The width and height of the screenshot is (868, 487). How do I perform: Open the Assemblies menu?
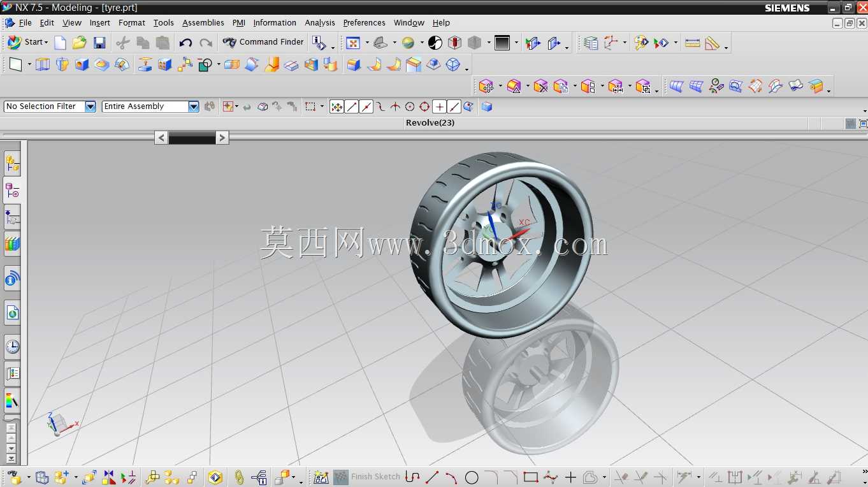coord(203,22)
